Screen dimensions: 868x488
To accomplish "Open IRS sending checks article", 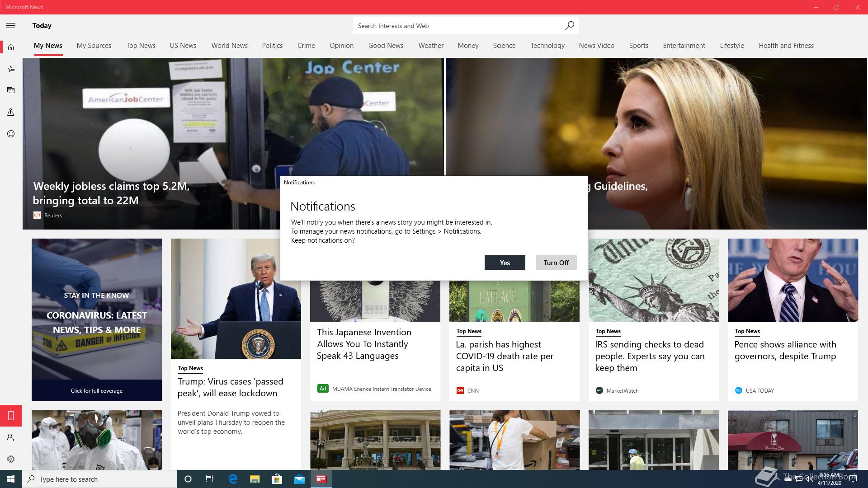I will pos(650,356).
